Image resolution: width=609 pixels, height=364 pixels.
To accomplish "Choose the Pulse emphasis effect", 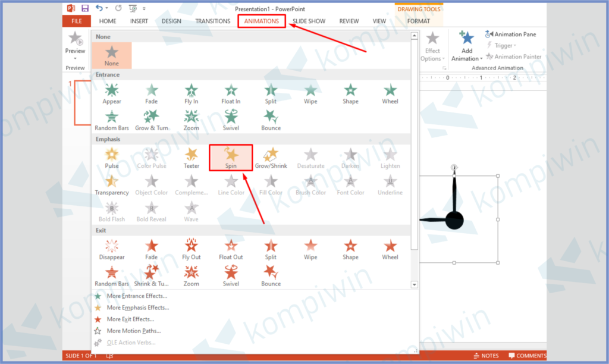I will 112,158.
